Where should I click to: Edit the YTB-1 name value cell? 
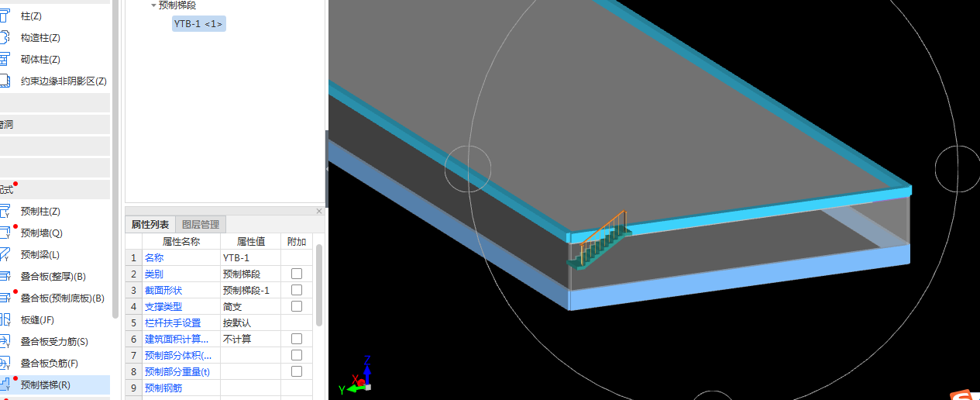click(x=250, y=257)
